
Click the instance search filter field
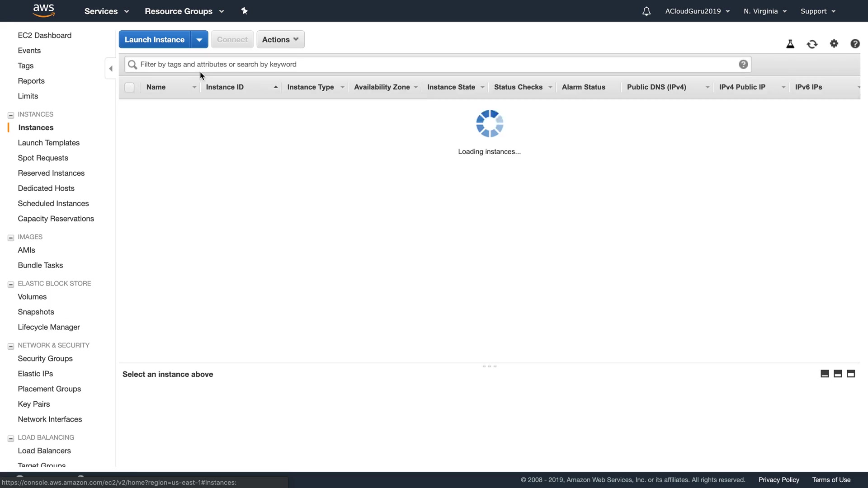434,64
